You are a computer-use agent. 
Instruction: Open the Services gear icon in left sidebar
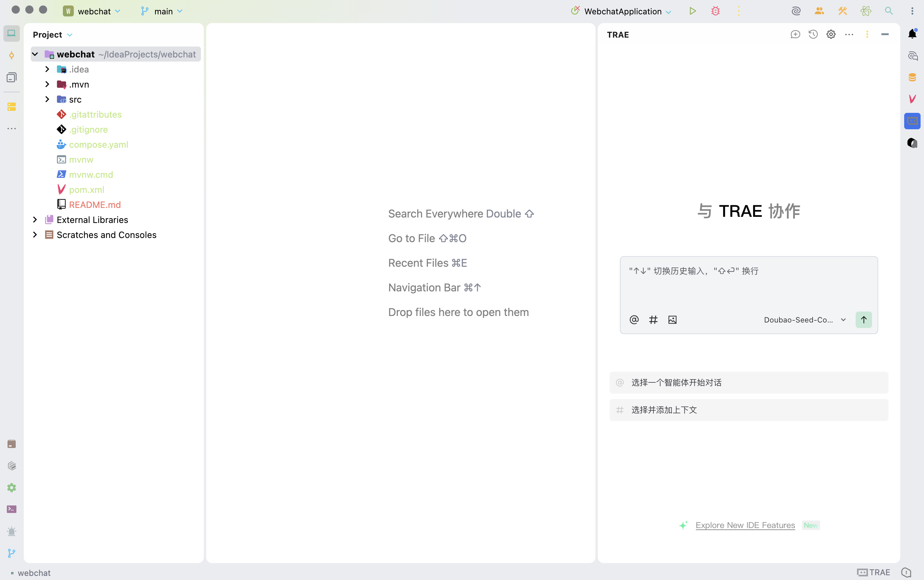(x=12, y=487)
